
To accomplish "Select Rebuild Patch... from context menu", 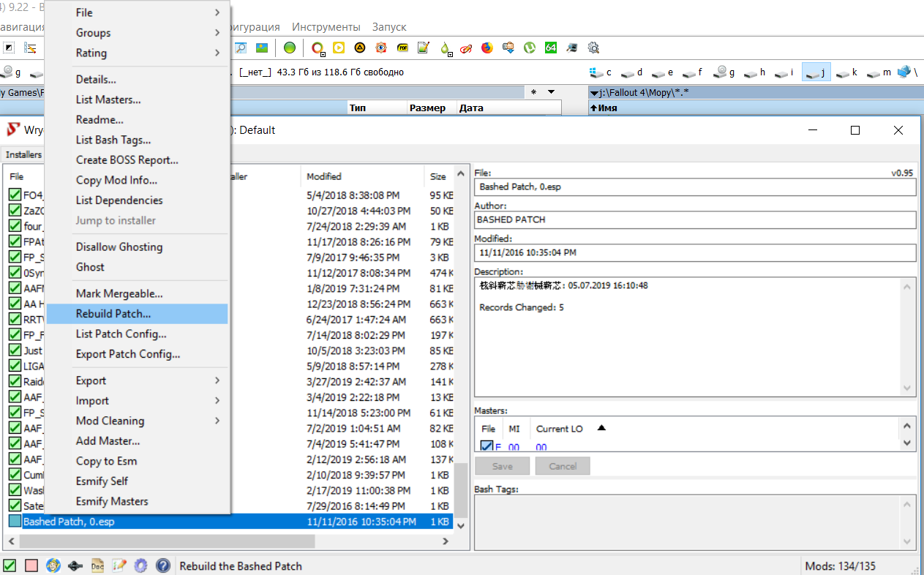I will (113, 314).
